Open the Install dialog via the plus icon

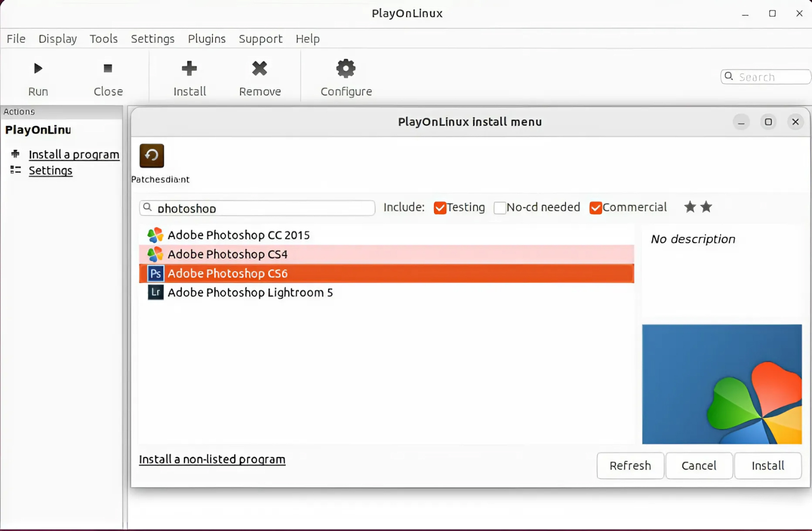189,68
